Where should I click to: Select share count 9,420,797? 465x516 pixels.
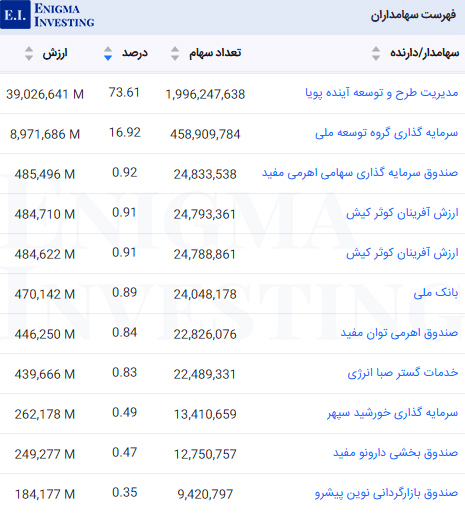(x=205, y=494)
